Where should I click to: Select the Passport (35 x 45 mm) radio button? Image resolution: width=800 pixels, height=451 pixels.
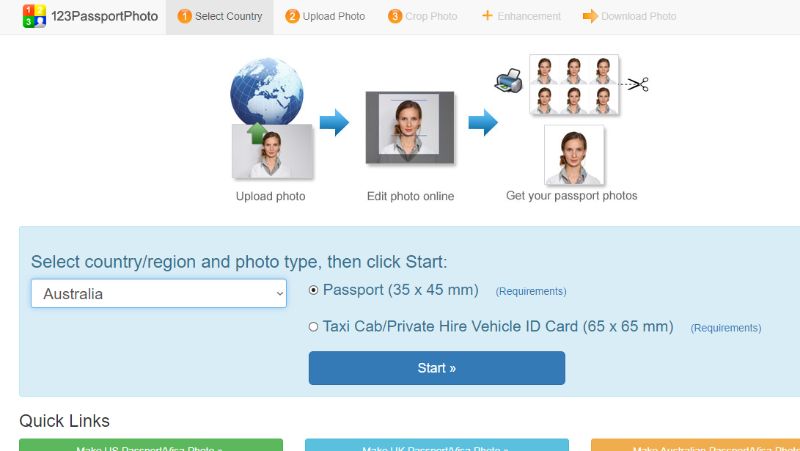pos(313,290)
